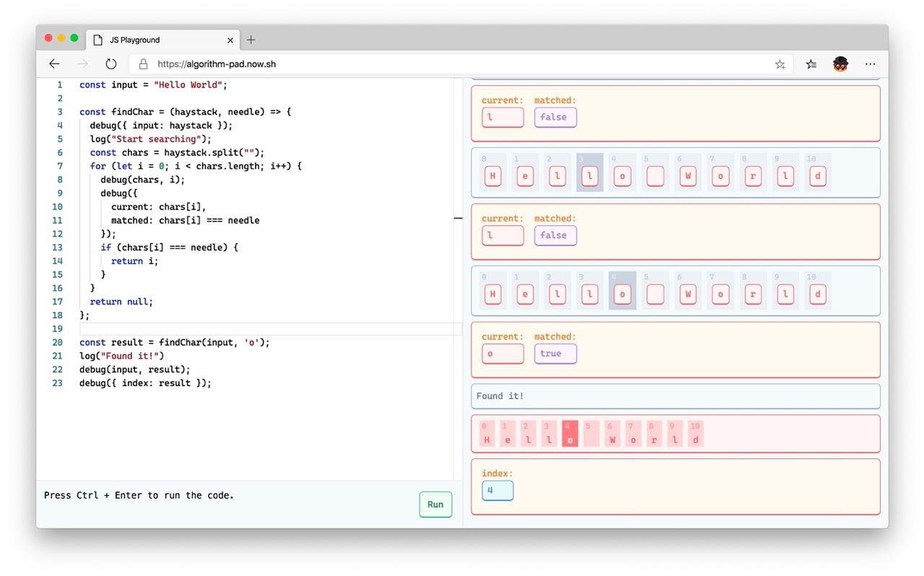This screenshot has height=576, width=924.
Task: Click the index value box showing 4
Action: (x=497, y=491)
